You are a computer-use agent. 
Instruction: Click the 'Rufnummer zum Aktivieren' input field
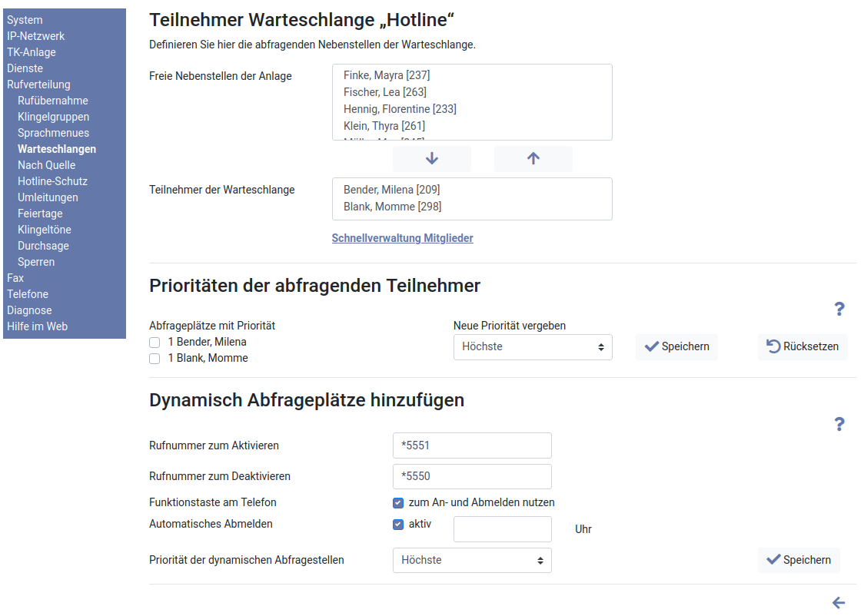click(472, 445)
